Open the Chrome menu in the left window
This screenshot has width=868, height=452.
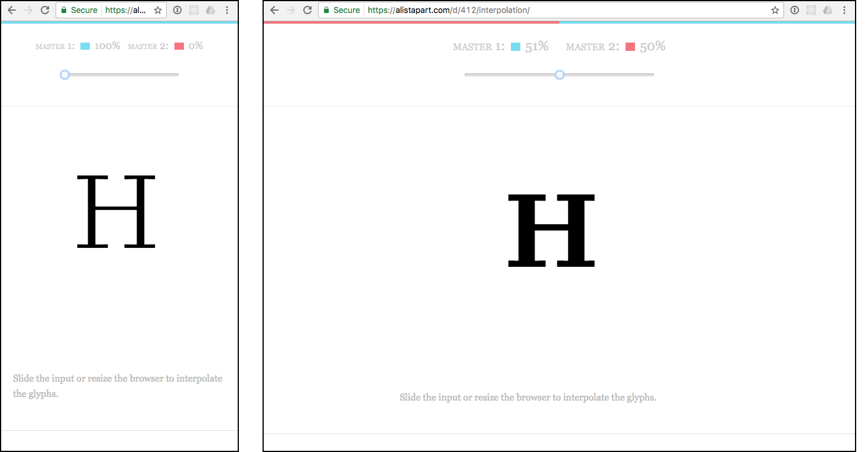228,11
